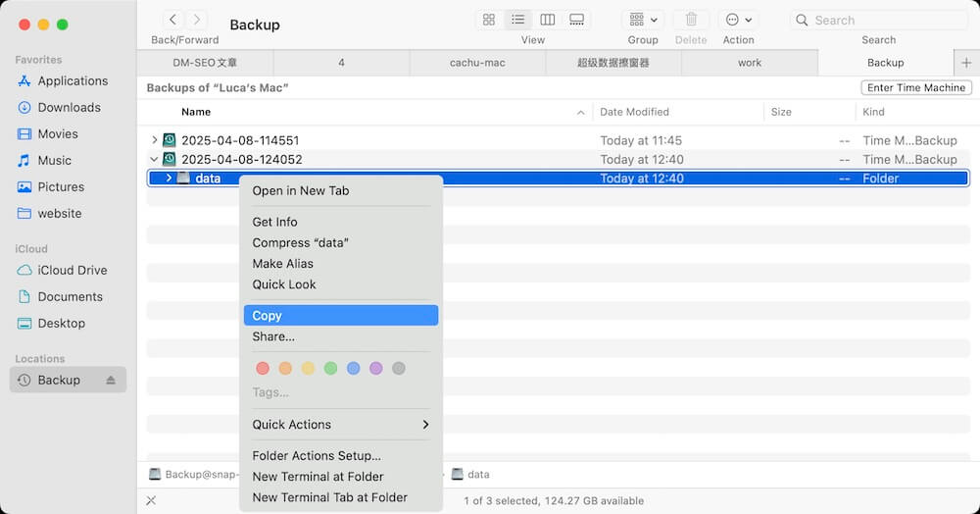Sort by Date Modified column
980x514 pixels.
tap(634, 112)
